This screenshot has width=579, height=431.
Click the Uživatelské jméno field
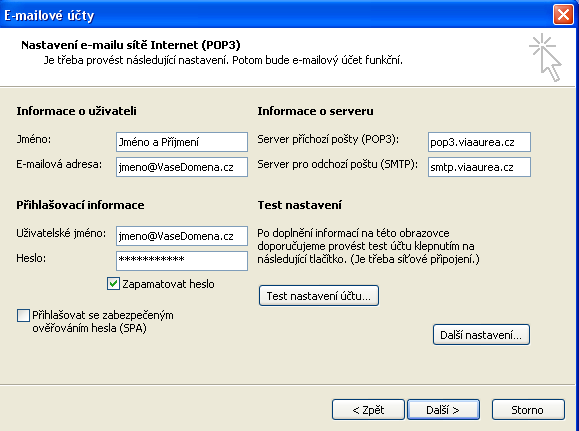tap(182, 236)
